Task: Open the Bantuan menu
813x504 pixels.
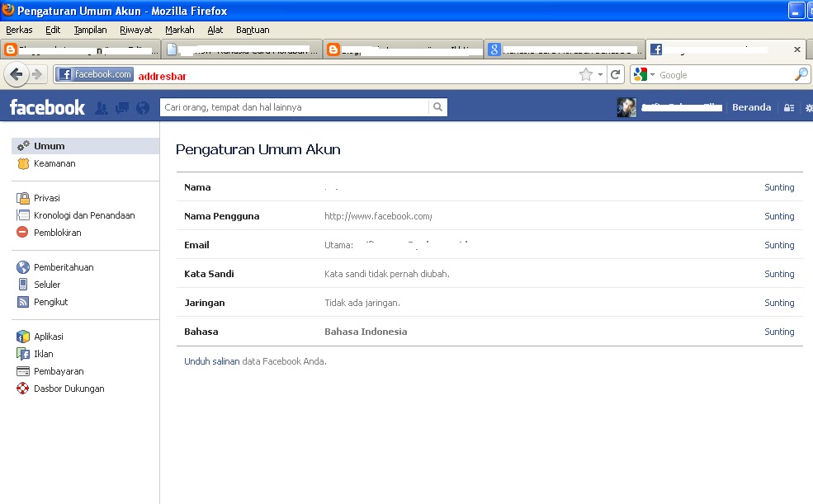Action: point(253,30)
